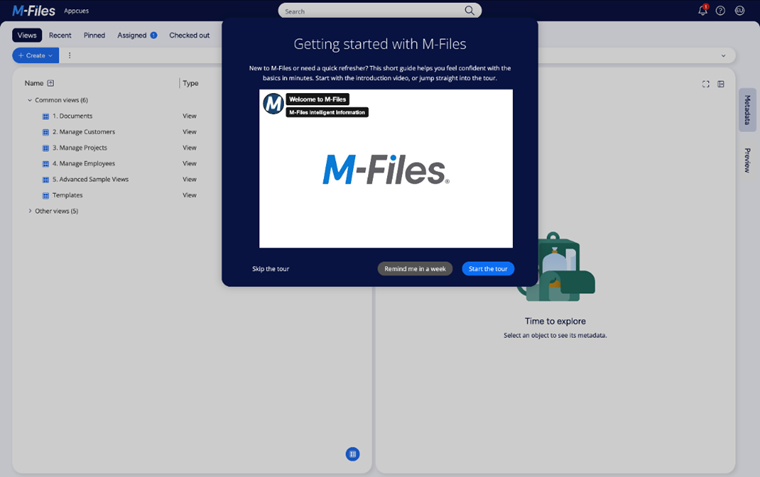Open the 2. Manage Customers view

coord(84,132)
